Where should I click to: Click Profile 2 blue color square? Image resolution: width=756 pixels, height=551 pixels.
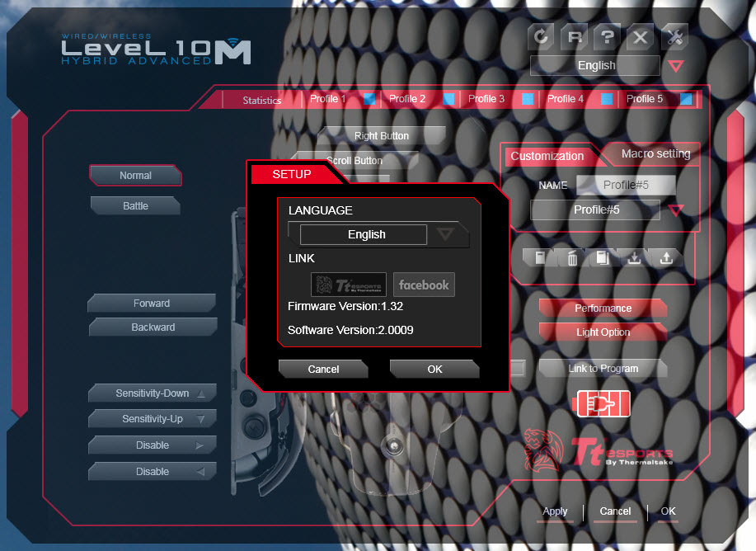(x=448, y=99)
